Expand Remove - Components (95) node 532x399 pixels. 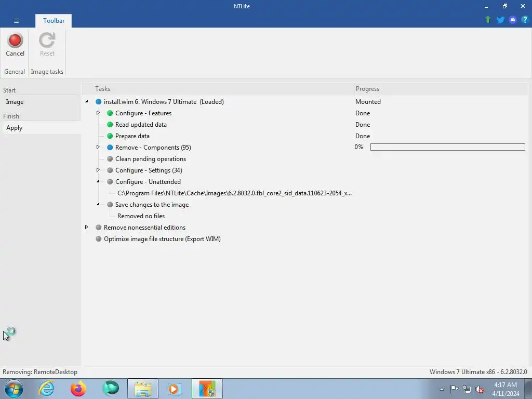(98, 147)
